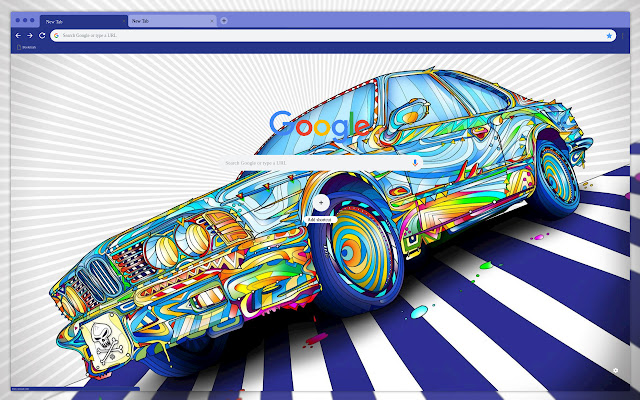This screenshot has height=400, width=640.
Task: Click the Google icon in the address bar
Action: click(x=56, y=36)
